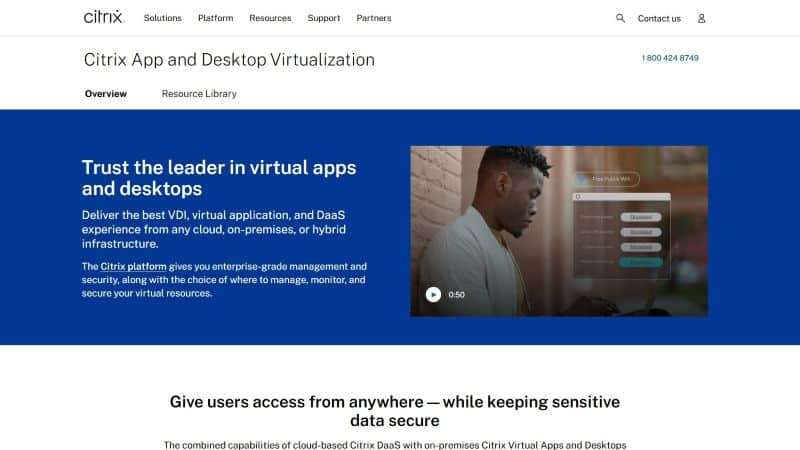
Task: Open the search magnifier icon
Action: pos(620,18)
